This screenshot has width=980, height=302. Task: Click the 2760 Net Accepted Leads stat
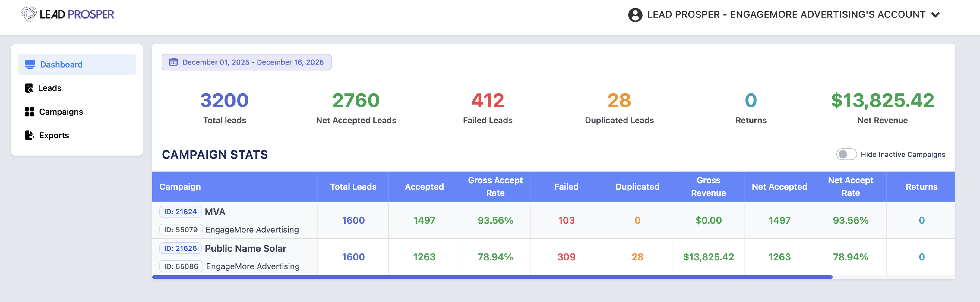356,100
